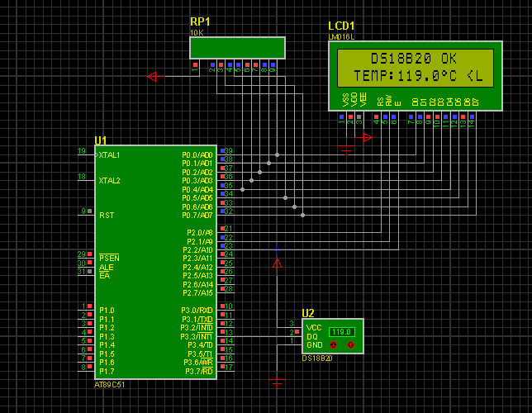Select the P2.7/A15 pin label
The image size is (532, 413).
pyautogui.click(x=197, y=293)
